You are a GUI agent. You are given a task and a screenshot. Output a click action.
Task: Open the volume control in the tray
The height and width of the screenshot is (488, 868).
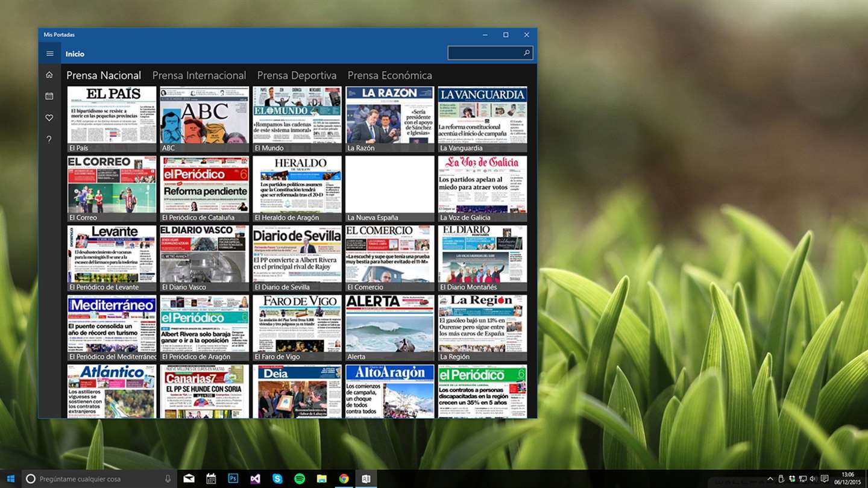point(813,479)
